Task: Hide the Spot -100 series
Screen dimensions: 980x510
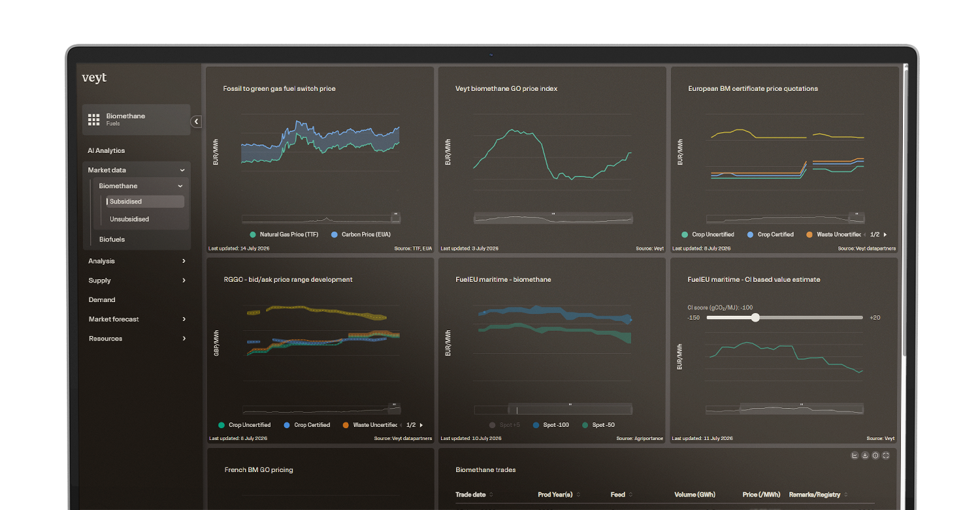Action: coord(551,425)
